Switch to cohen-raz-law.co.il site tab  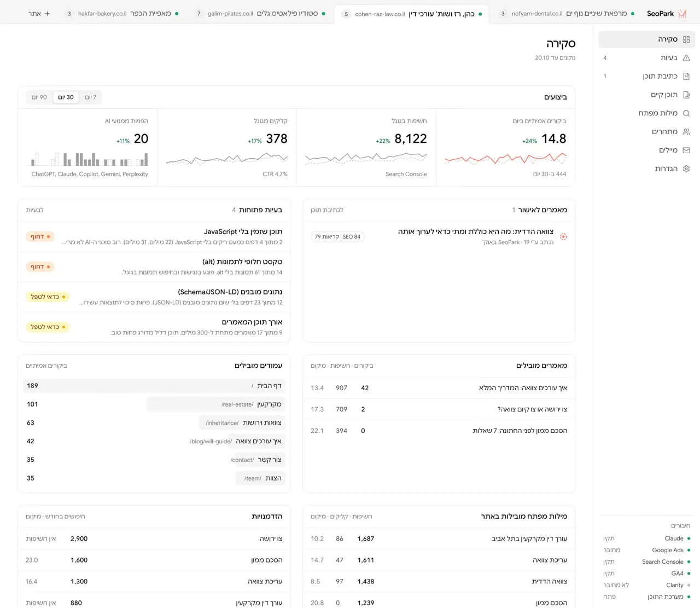coord(412,14)
